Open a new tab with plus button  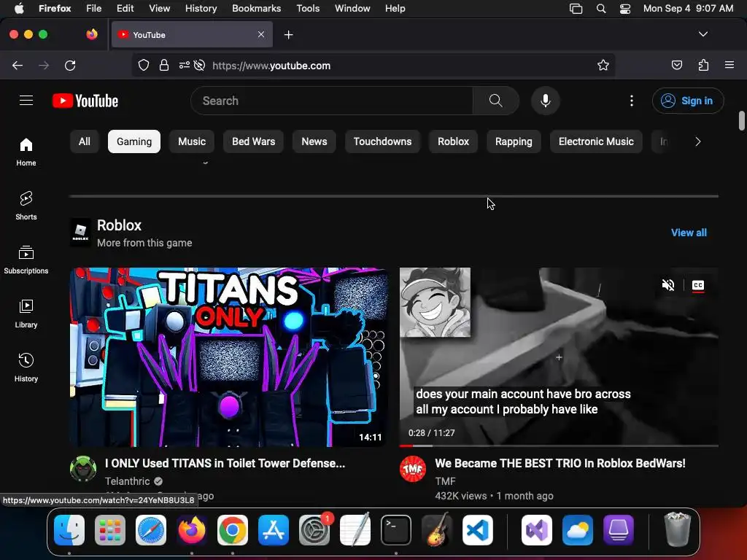pos(288,35)
